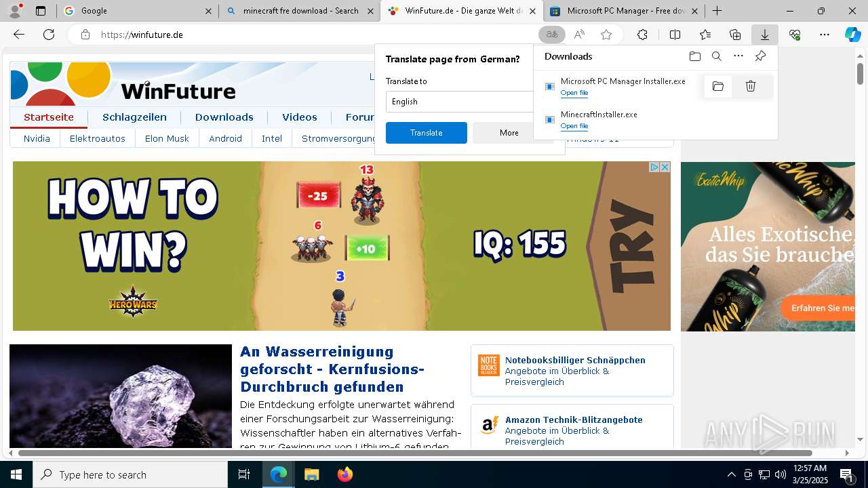Click the WinFuture logo
Screen dimensions: 868x488
point(123,85)
